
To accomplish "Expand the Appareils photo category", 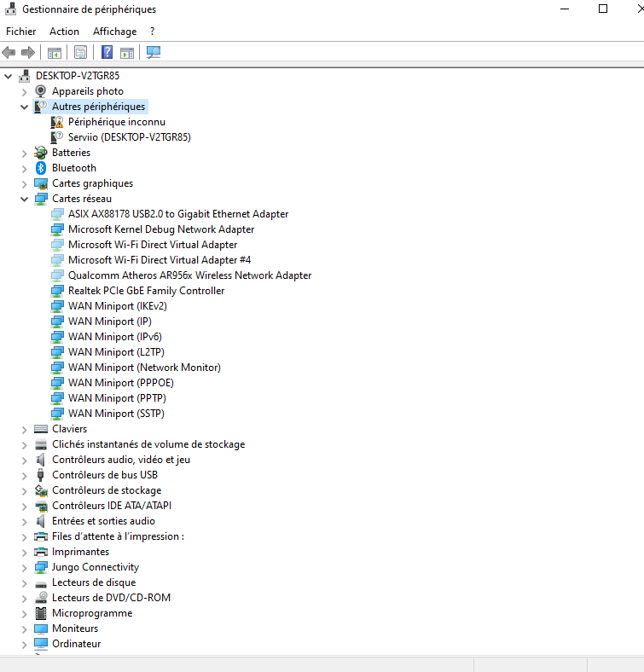I will coord(25,92).
